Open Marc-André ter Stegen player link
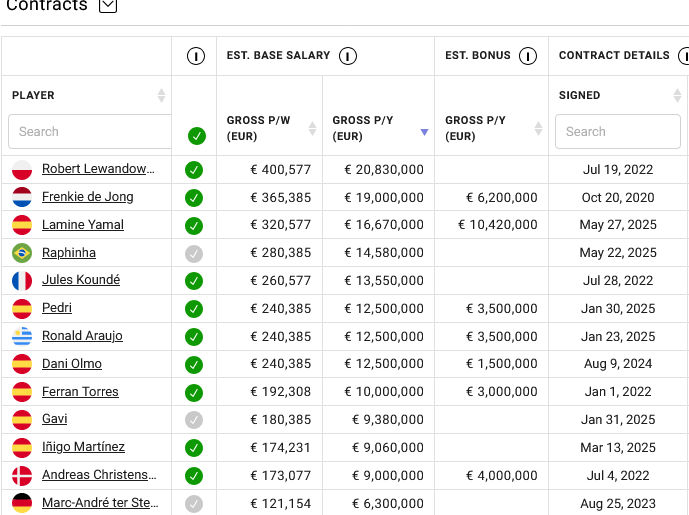 point(100,503)
